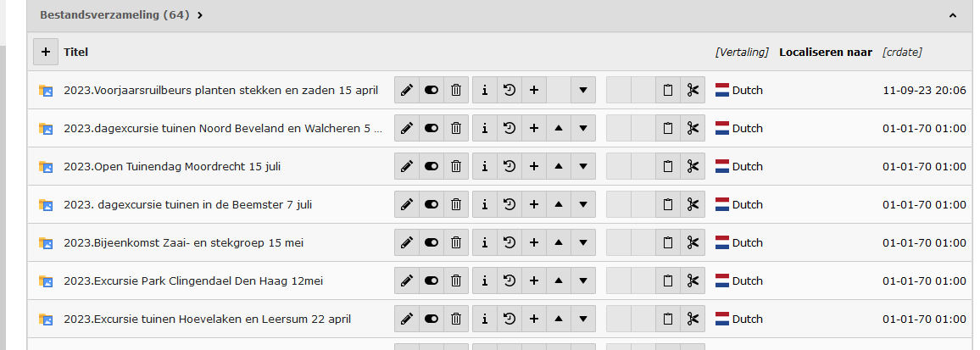Viewport: 980px width, 350px height.
Task: View history of 2023. dagexcursie Beemster record
Action: (509, 204)
